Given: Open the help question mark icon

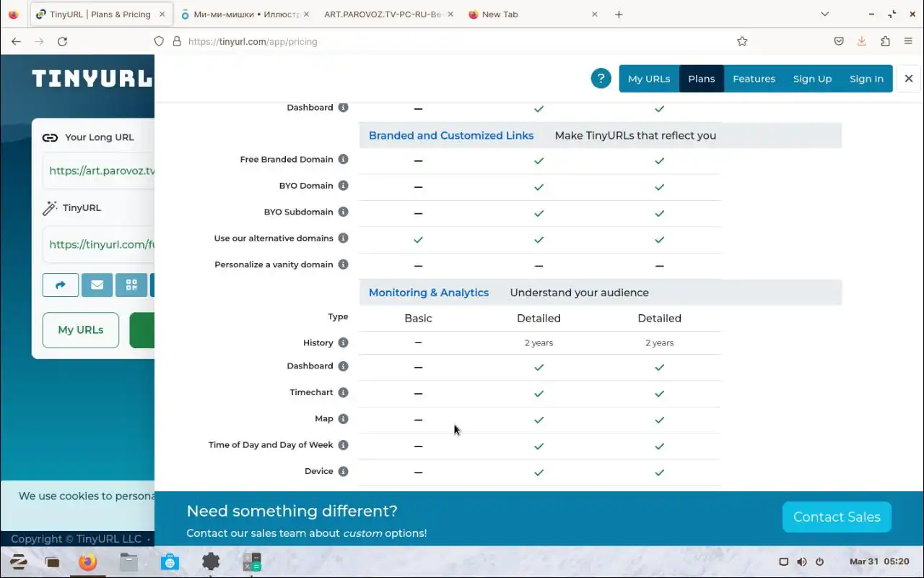Looking at the screenshot, I should 601,79.
